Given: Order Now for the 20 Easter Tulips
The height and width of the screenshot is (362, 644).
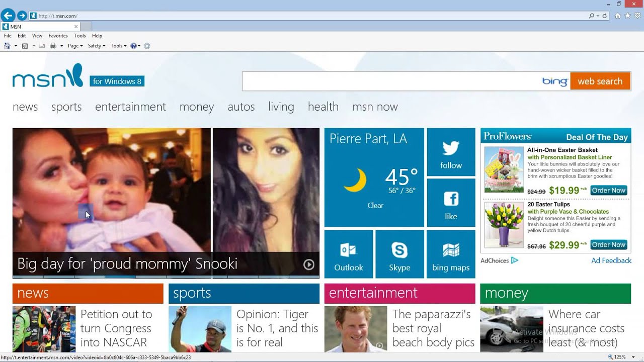Looking at the screenshot, I should pyautogui.click(x=608, y=245).
